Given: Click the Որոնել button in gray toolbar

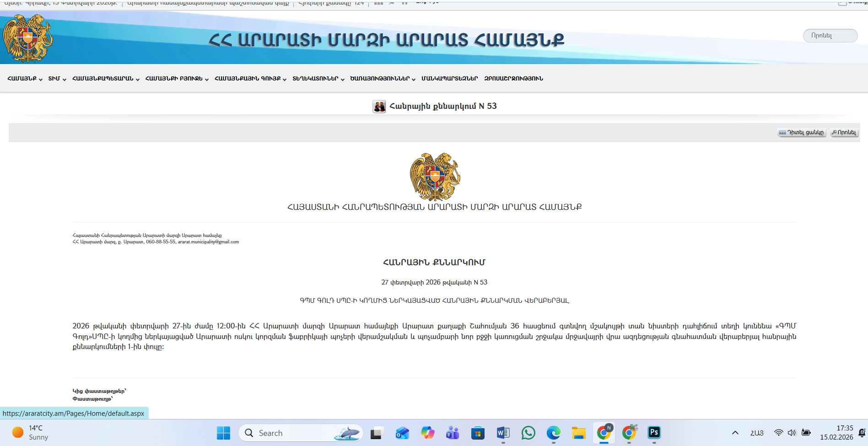Looking at the screenshot, I should [x=844, y=133].
